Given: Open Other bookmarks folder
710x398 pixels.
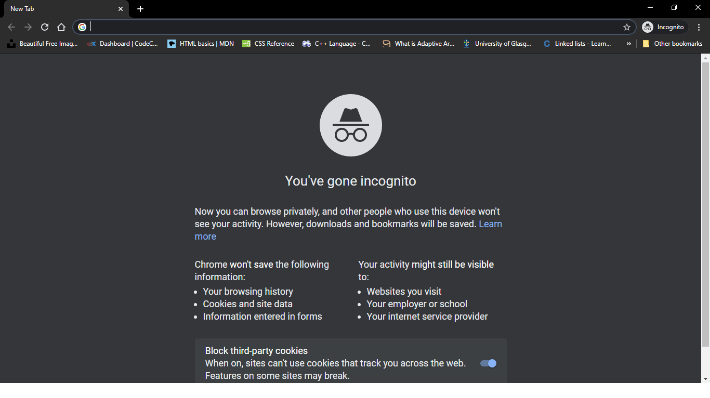Looking at the screenshot, I should tap(672, 43).
